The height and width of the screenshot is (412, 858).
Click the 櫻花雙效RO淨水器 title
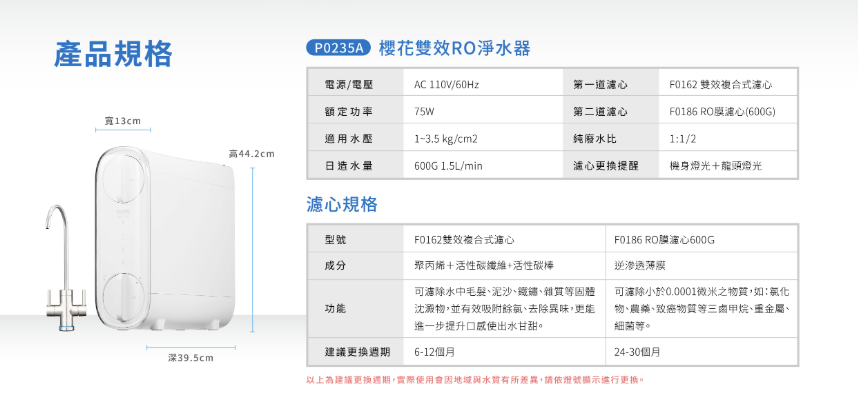coord(454,48)
